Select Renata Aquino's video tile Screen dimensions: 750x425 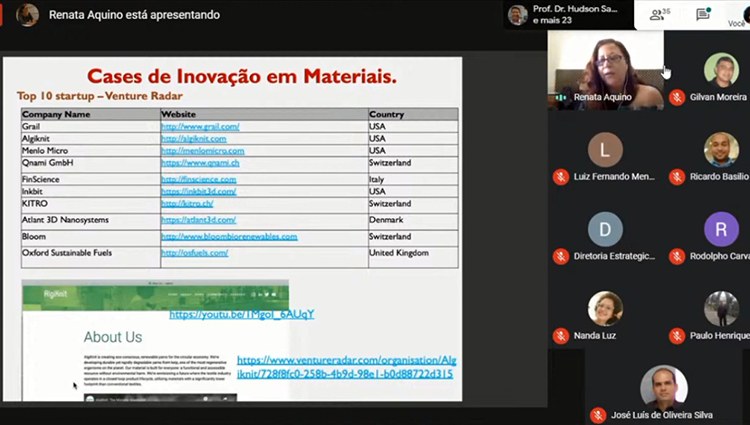tap(606, 70)
